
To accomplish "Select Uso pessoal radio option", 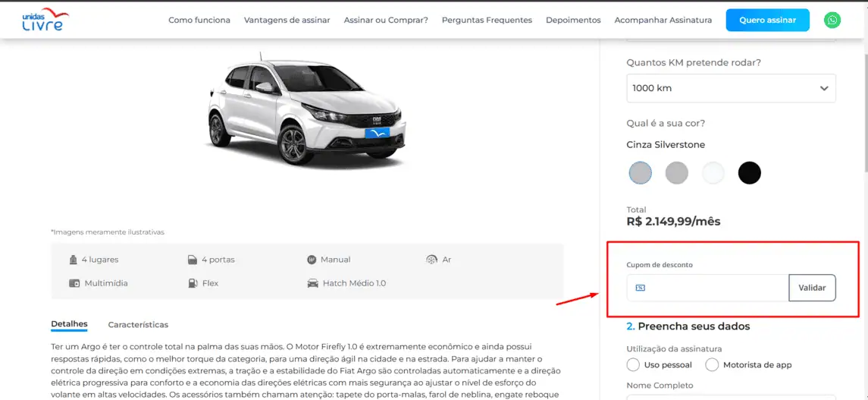I will 633,365.
